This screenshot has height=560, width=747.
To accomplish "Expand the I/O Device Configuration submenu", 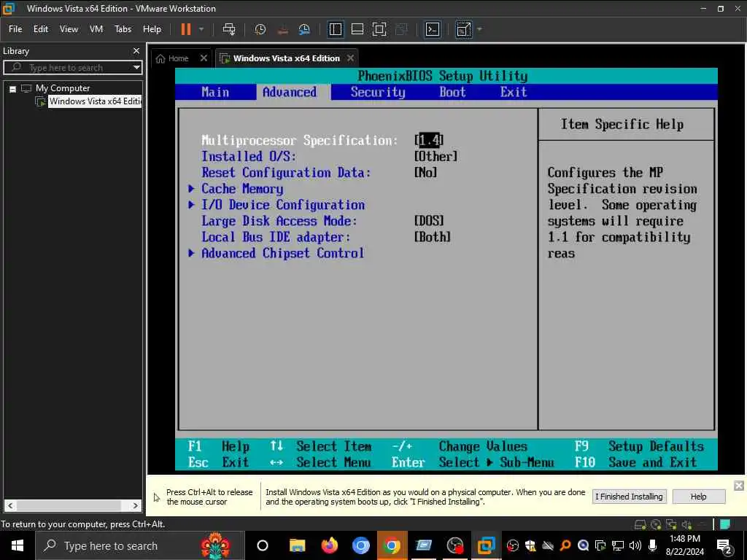I will click(x=283, y=205).
